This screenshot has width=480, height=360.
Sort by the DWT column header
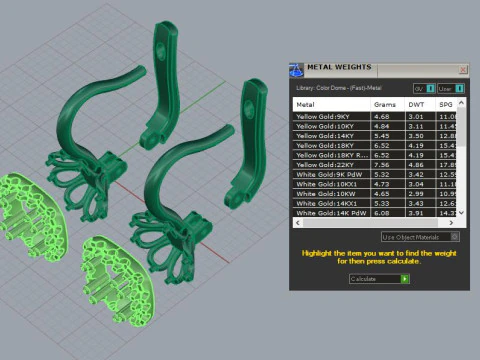pyautogui.click(x=420, y=105)
